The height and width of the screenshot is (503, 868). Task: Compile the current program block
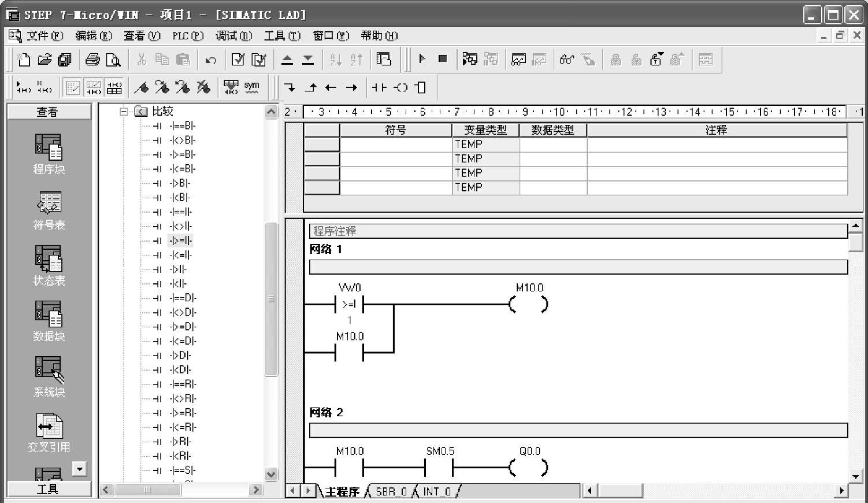[238, 60]
